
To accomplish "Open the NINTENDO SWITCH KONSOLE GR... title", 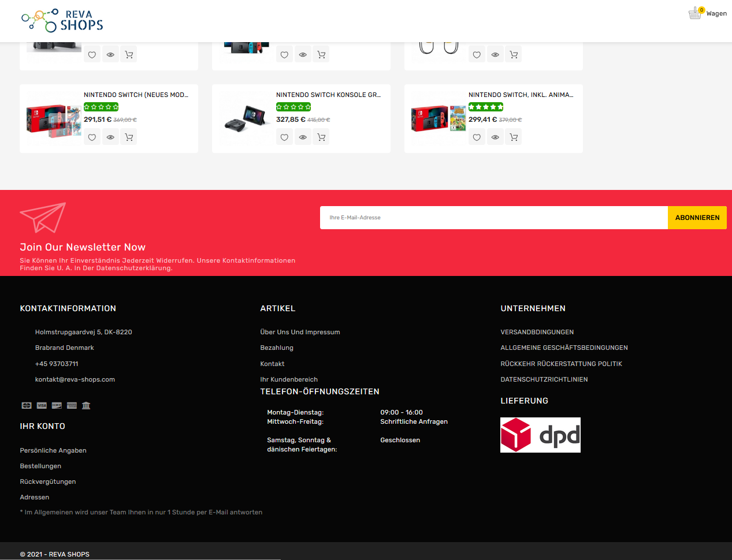I will [328, 95].
